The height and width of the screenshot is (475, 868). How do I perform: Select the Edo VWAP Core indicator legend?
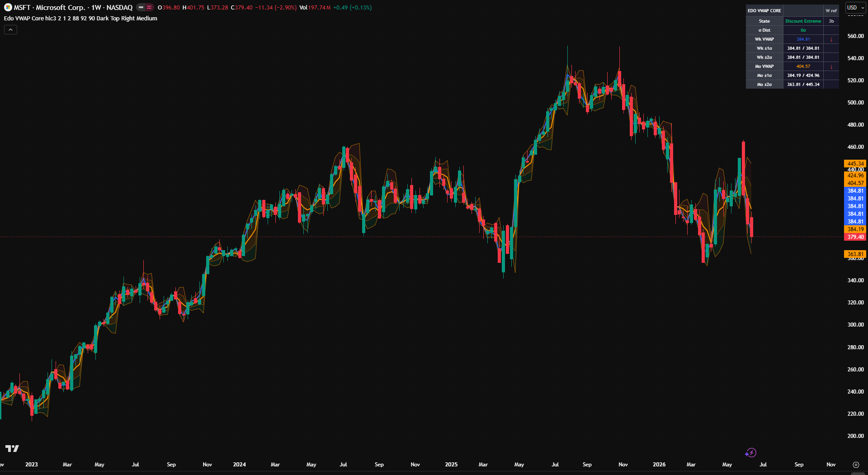point(80,19)
